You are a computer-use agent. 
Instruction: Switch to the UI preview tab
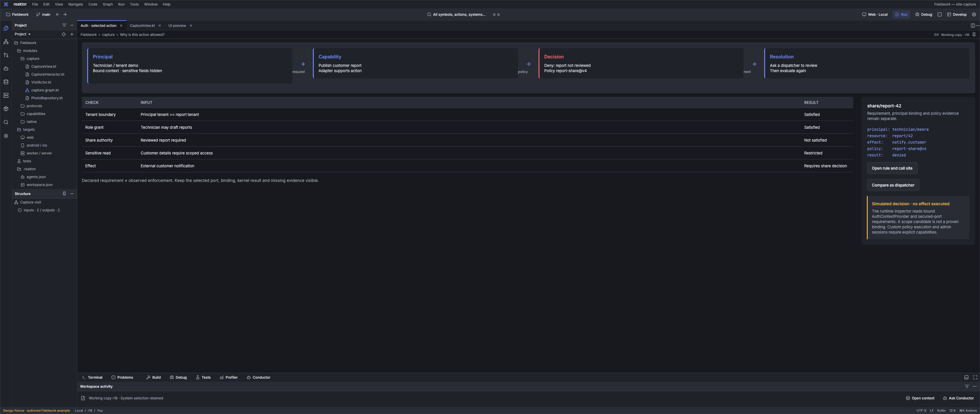click(x=177, y=25)
